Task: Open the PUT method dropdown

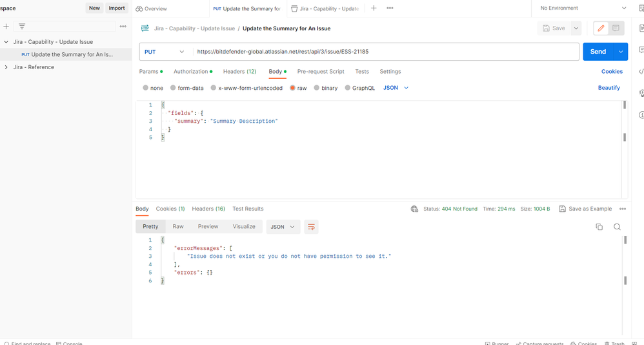Action: (x=165, y=52)
